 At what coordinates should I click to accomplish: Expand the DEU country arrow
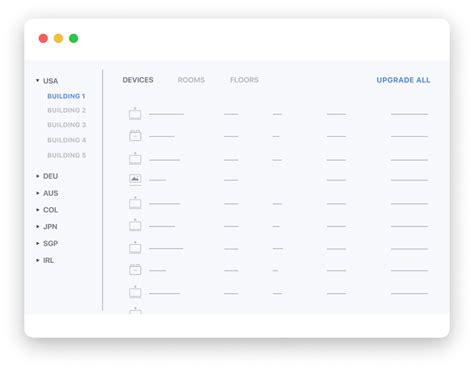click(37, 176)
